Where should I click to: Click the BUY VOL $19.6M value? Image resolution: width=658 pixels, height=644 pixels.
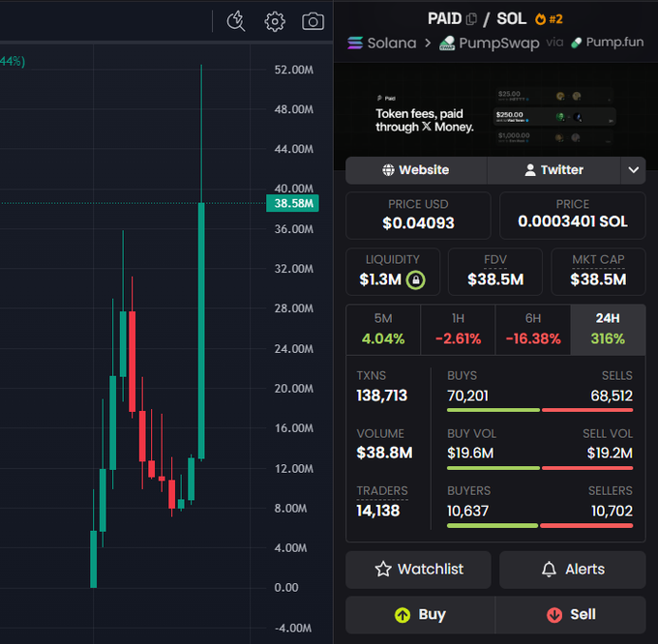point(470,453)
